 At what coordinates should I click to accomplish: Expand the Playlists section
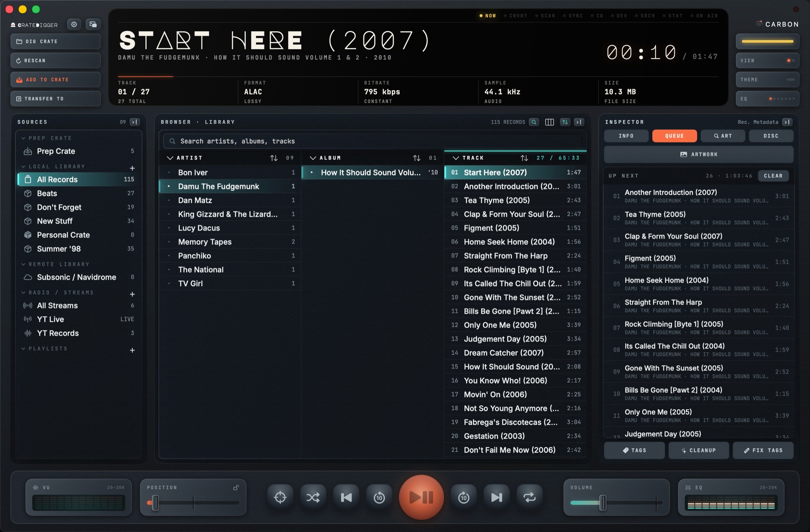coord(23,349)
